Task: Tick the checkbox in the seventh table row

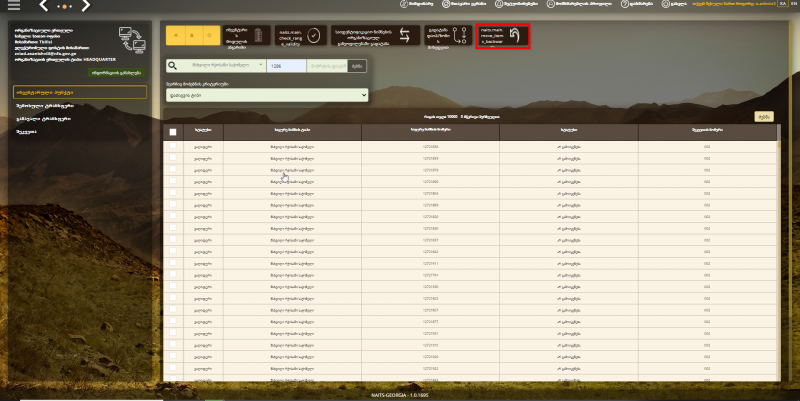Action: click(x=173, y=216)
